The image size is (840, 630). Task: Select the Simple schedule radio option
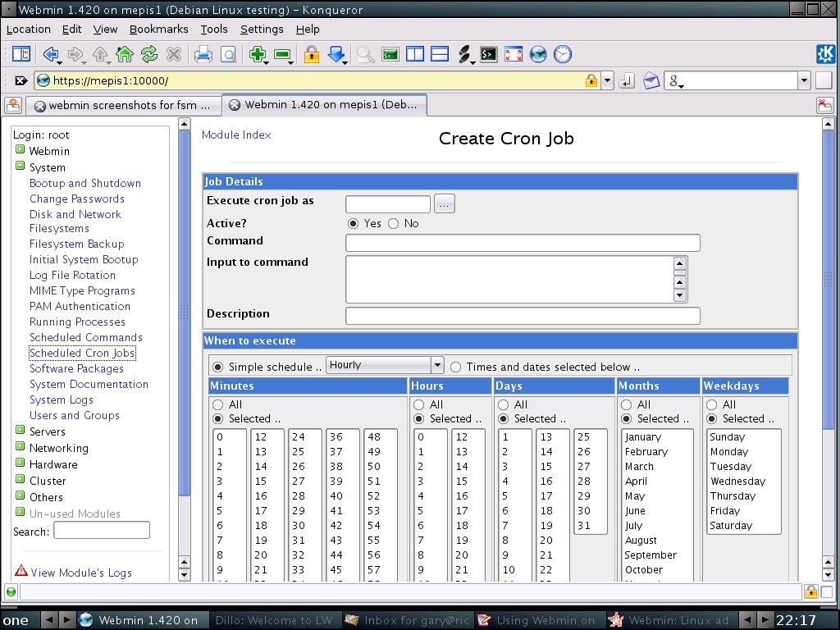[x=217, y=367]
